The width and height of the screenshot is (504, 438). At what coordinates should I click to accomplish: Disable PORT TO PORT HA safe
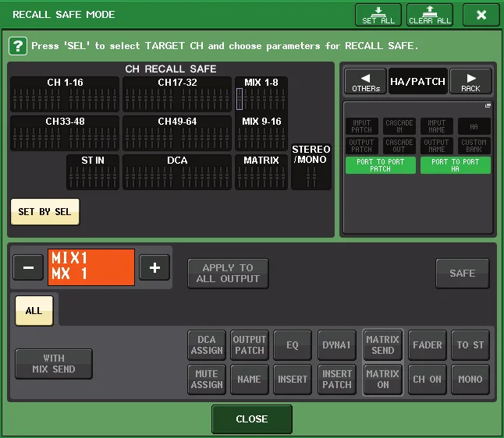pyautogui.click(x=455, y=165)
